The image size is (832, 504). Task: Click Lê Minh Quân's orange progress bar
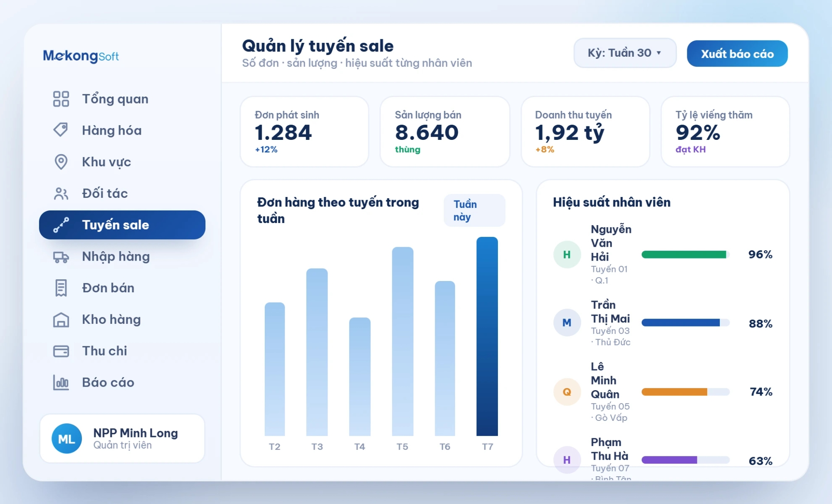(686, 392)
